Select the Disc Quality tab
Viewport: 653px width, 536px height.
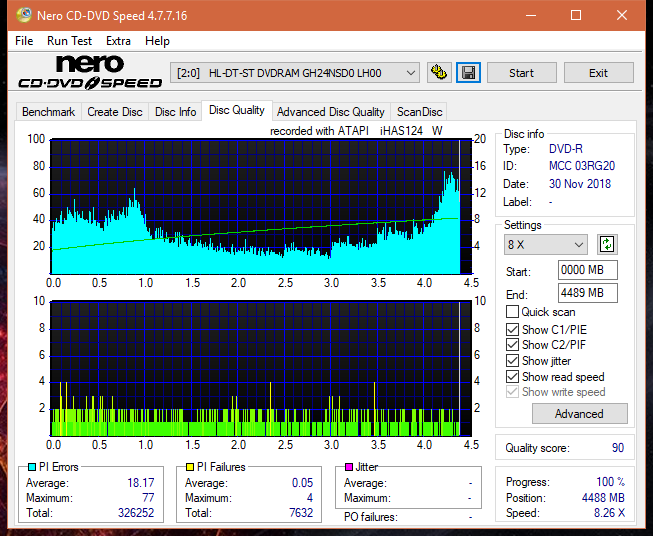(237, 110)
